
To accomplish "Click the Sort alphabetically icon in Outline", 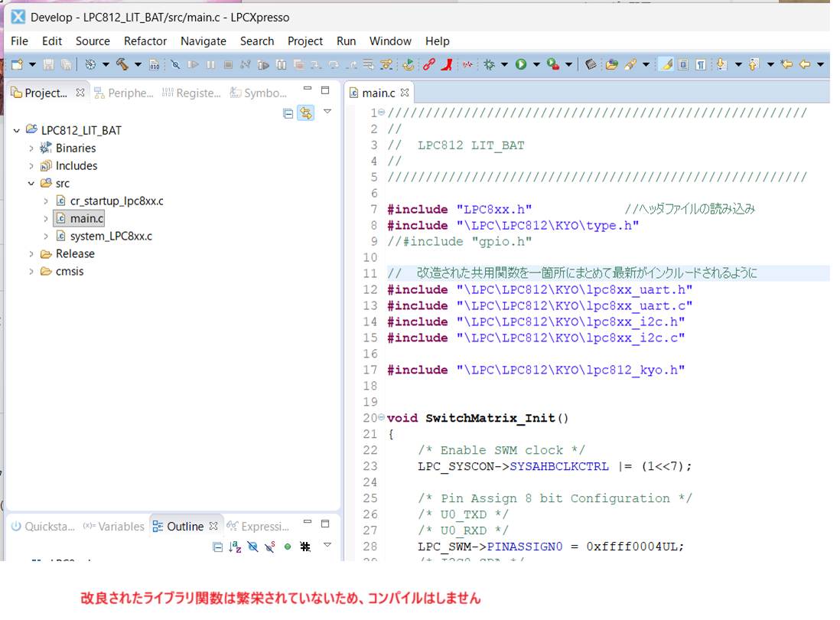I will (236, 547).
